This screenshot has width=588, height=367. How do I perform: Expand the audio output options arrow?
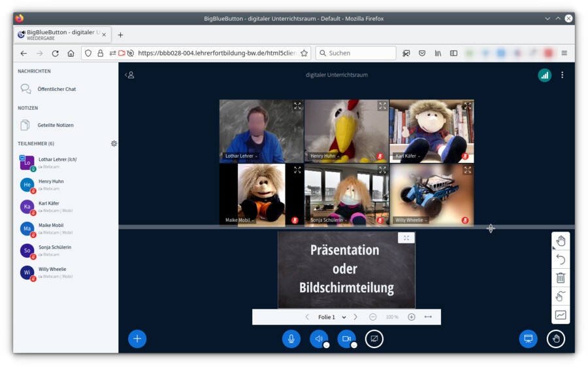[x=326, y=345]
